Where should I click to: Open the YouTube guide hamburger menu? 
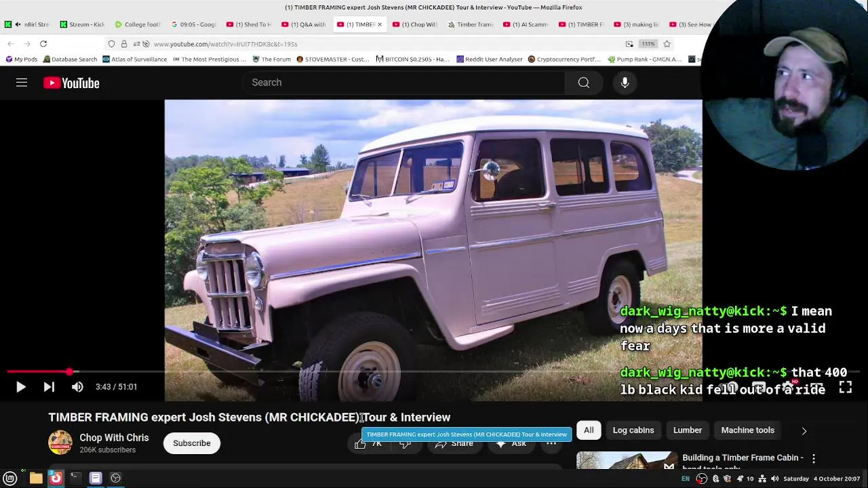pos(22,83)
